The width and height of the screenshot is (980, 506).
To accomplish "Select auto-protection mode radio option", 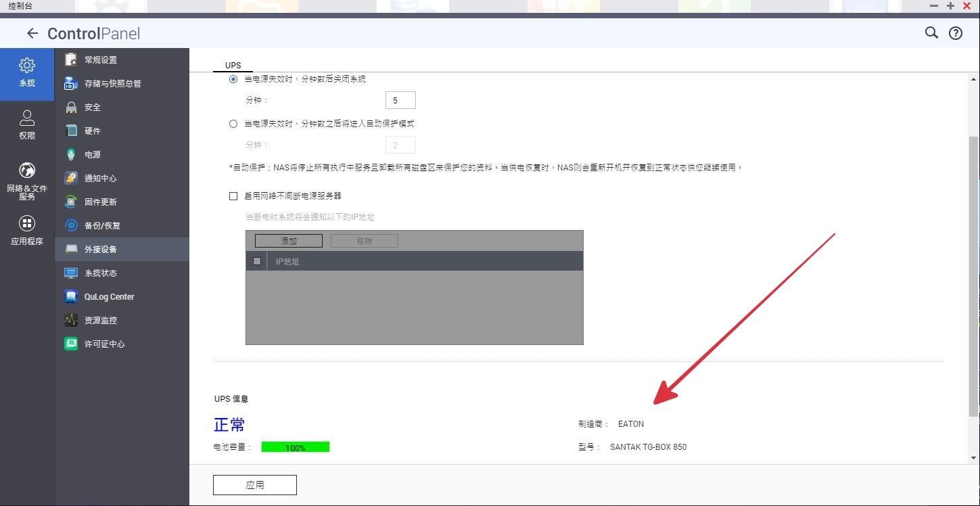I will click(233, 124).
